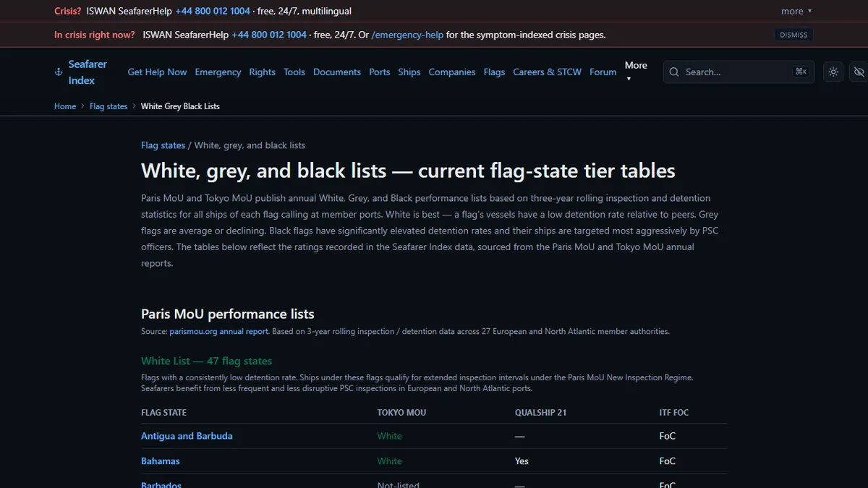The image size is (868, 488).
Task: Toggle the light/dark theme sun icon
Action: 833,72
